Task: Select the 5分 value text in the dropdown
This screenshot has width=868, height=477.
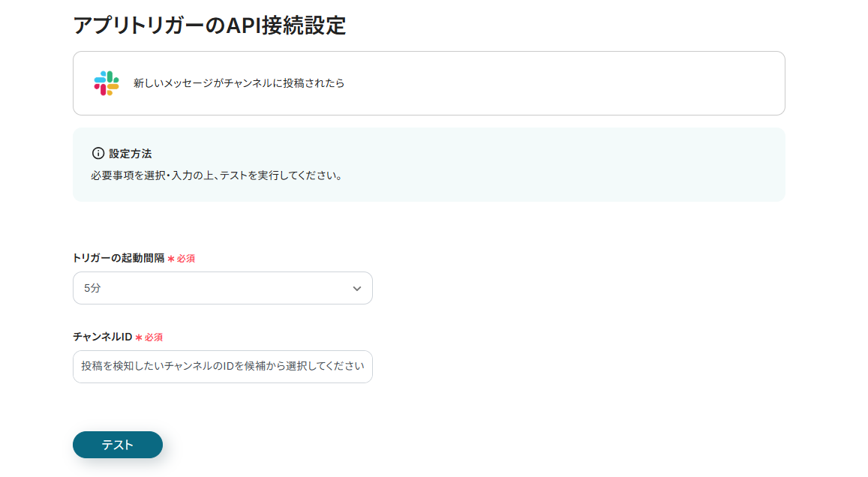Action: coord(92,288)
